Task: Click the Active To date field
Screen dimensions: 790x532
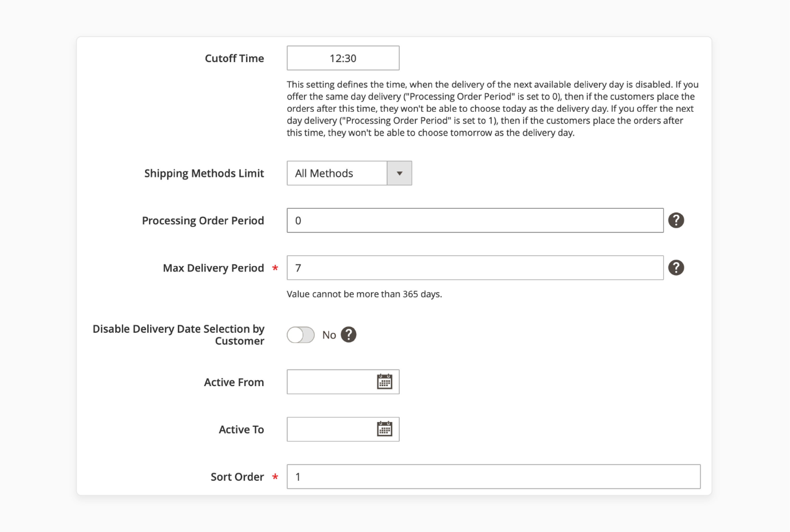Action: [x=343, y=429]
